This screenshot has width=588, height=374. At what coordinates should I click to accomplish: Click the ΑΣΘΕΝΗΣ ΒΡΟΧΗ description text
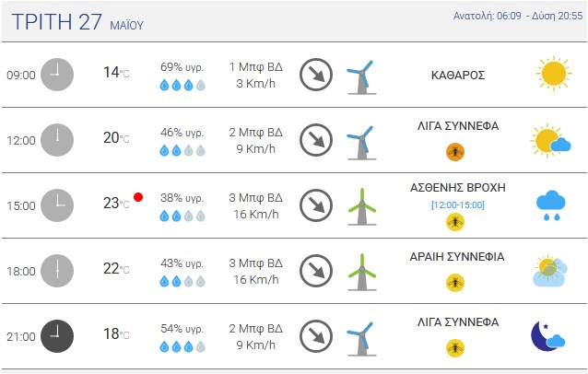tap(457, 187)
